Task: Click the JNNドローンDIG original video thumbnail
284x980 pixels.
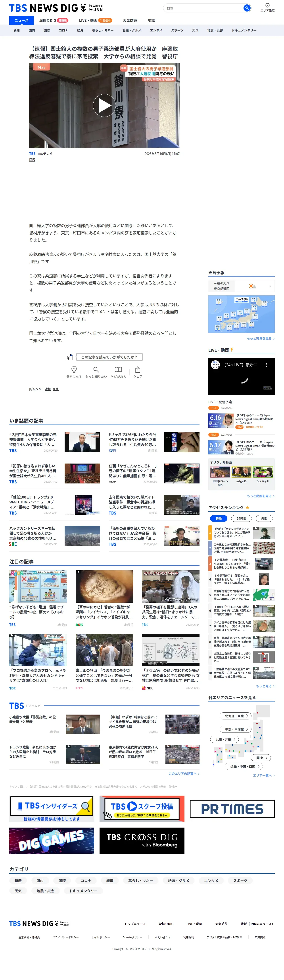Action: (220, 472)
